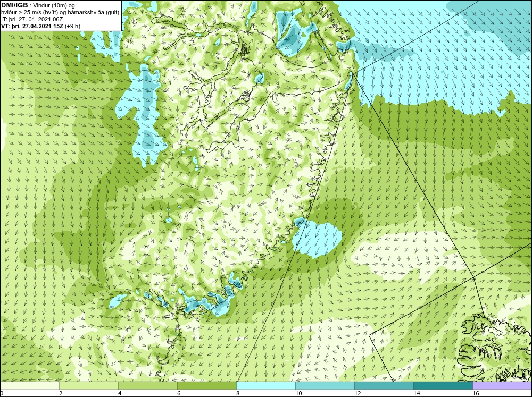Screen dimensions: 532x397
Task: Click the 14-16 m/s dark teal legend swatch
Action: pos(443,385)
